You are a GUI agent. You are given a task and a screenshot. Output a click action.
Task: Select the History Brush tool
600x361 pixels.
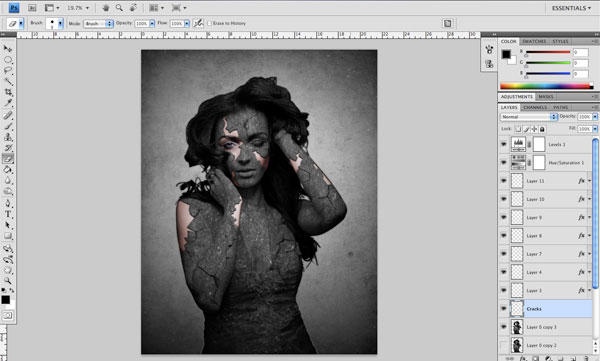point(8,147)
